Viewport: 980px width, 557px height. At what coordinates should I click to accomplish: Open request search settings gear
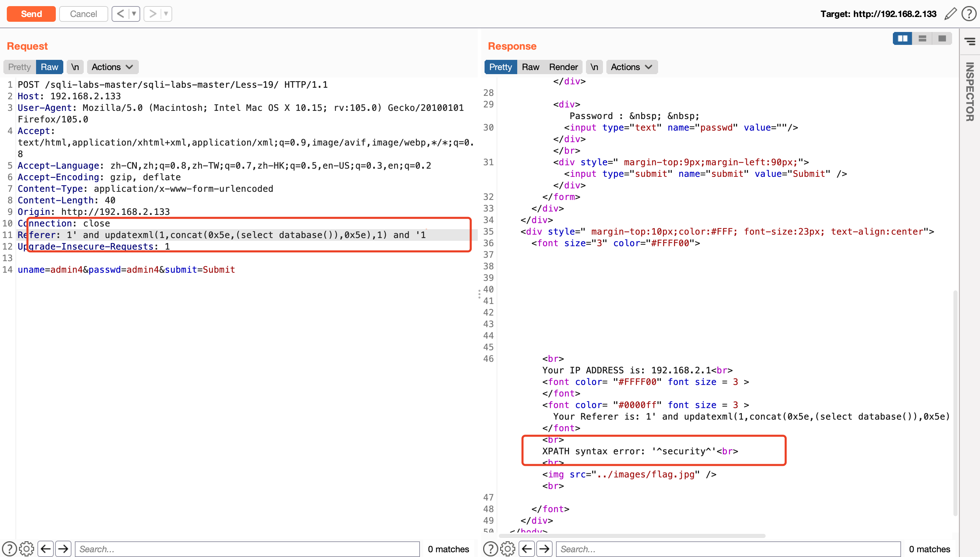27,549
